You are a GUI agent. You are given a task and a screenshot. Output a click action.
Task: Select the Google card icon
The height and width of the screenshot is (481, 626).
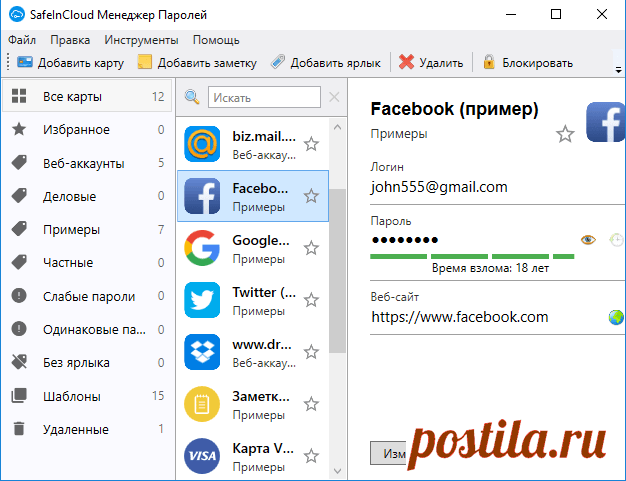(202, 248)
